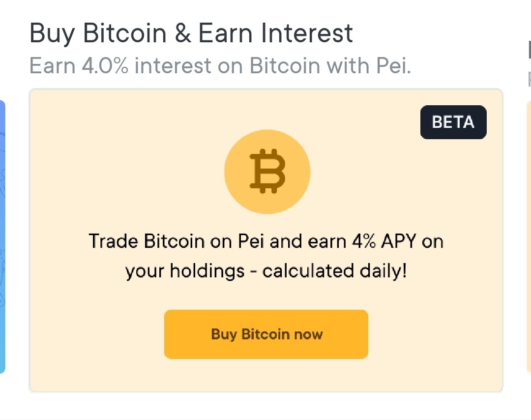Image resolution: width=531 pixels, height=420 pixels.
Task: Tap the Buy Bitcoin now button
Action: click(266, 334)
